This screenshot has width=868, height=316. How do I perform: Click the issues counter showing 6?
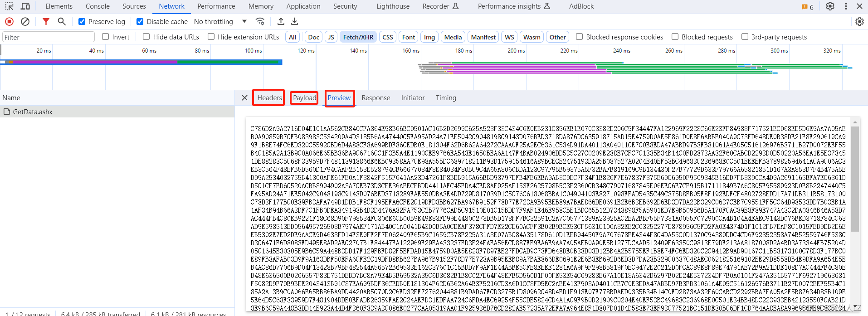[808, 7]
